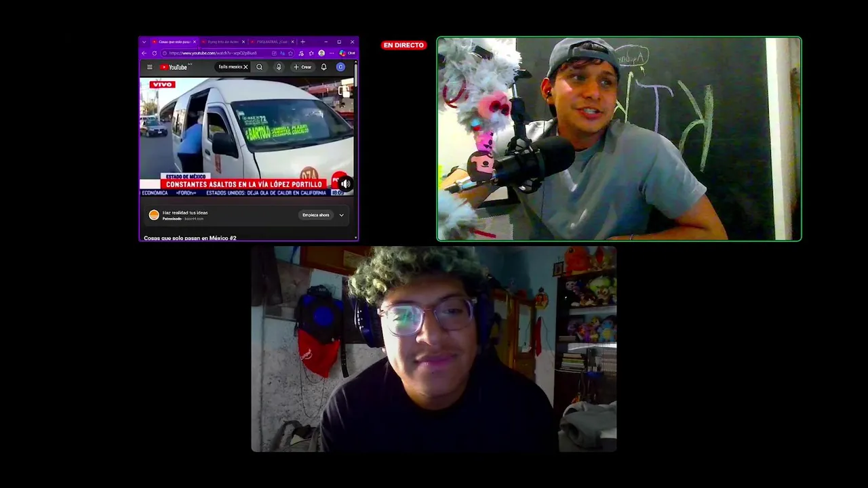
Task: Open a new browser tab
Action: [302, 42]
